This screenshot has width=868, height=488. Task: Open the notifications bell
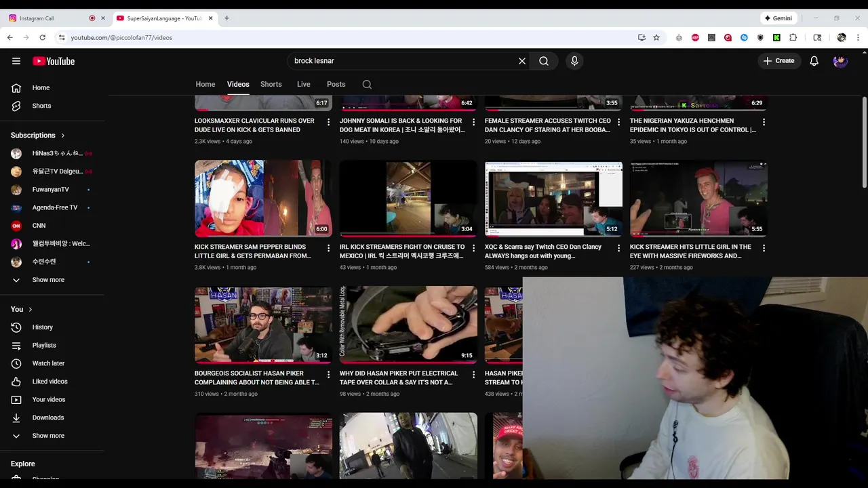814,61
